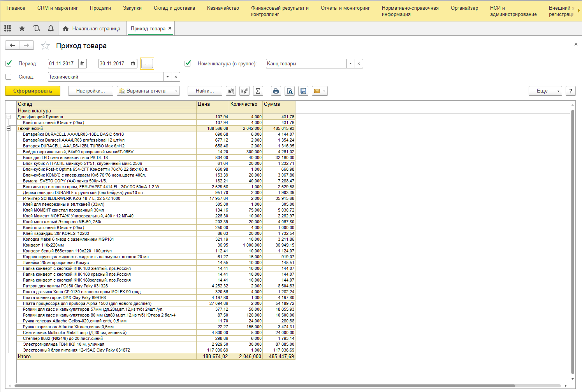Click the Sum (sigma) toolbar icon
The width and height of the screenshot is (582, 392).
pyautogui.click(x=258, y=91)
